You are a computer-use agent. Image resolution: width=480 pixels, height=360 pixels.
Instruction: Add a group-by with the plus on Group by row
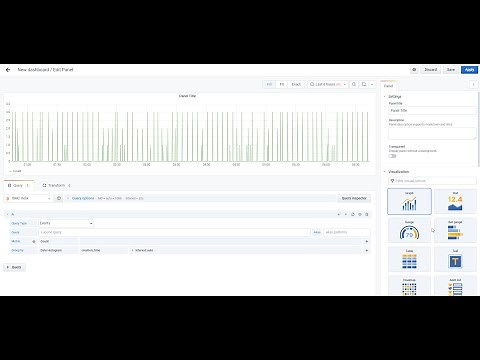pyautogui.click(x=367, y=250)
